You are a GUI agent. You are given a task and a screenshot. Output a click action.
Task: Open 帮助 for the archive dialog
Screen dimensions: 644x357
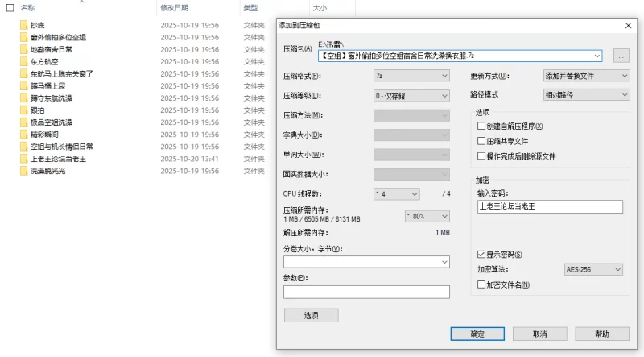pyautogui.click(x=602, y=334)
